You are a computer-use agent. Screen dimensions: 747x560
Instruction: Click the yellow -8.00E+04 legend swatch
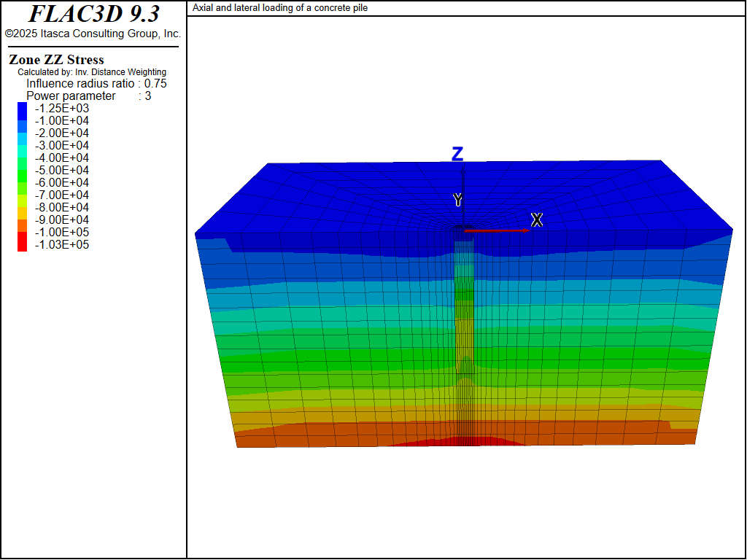coord(22,208)
